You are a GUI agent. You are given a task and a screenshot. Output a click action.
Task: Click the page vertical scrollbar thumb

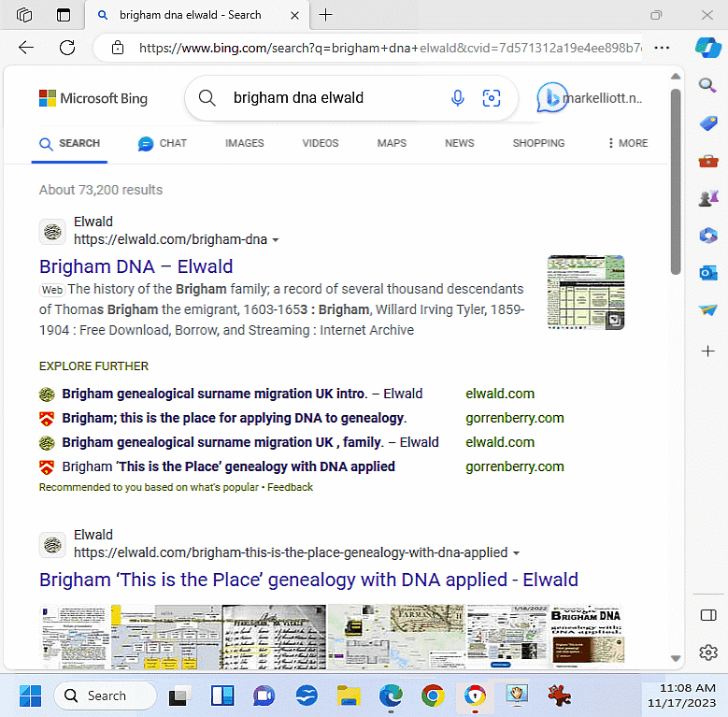pos(676,181)
